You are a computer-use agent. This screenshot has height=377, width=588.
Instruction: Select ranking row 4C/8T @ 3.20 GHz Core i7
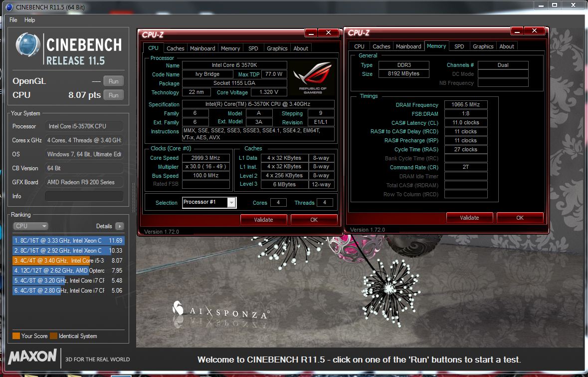tap(68, 281)
